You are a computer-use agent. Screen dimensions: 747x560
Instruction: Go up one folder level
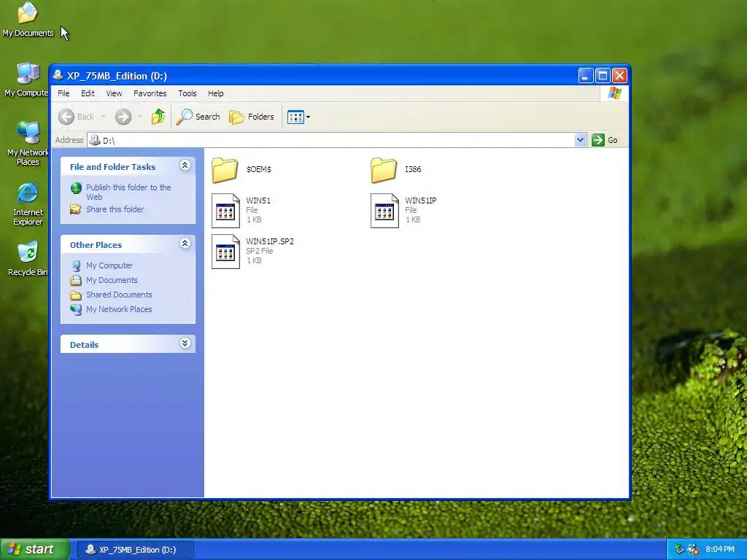pos(158,117)
